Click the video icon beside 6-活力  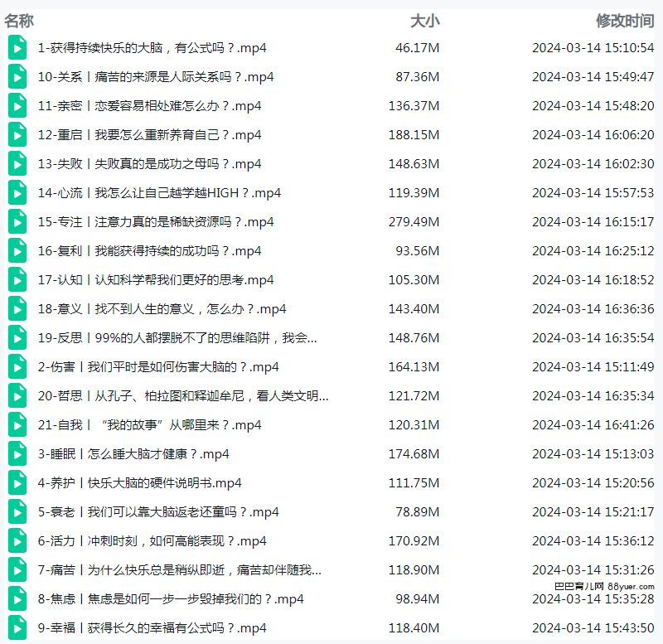pos(17,541)
